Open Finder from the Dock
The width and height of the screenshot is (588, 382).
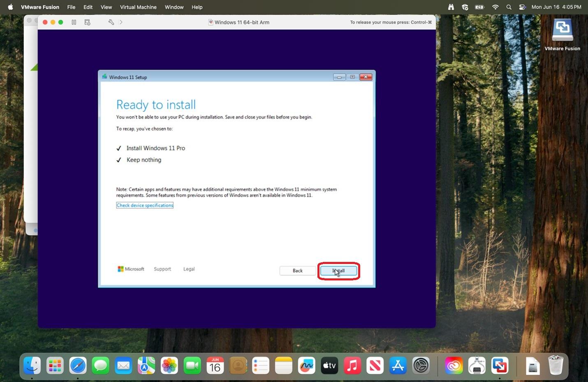(x=32, y=365)
